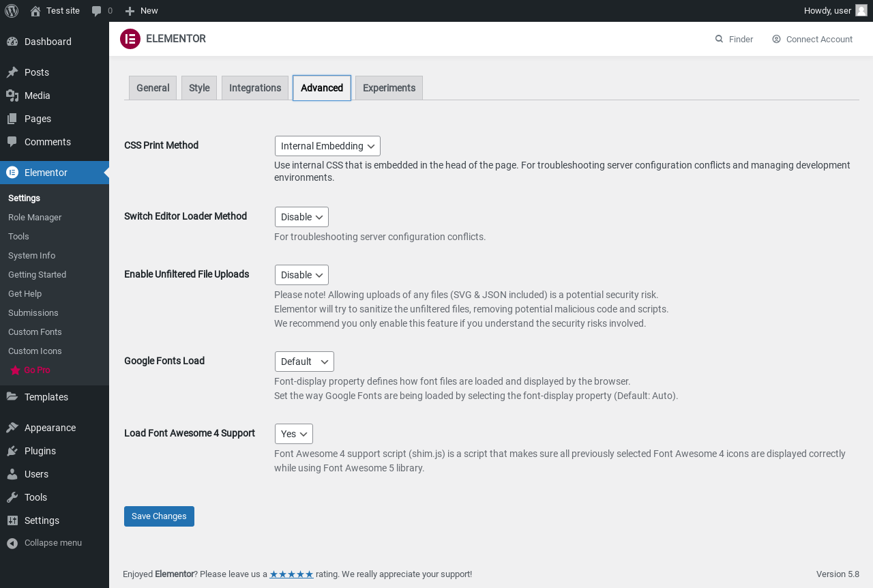This screenshot has height=588, width=873.
Task: Switch to the Integrations tab
Action: click(255, 88)
